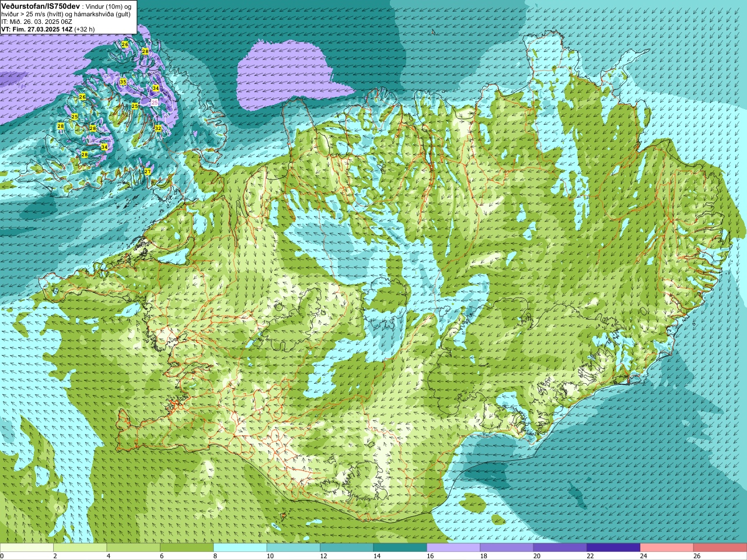The image size is (747, 560).
Task: Click the yellow 32 gust marker
Action: click(158, 128)
